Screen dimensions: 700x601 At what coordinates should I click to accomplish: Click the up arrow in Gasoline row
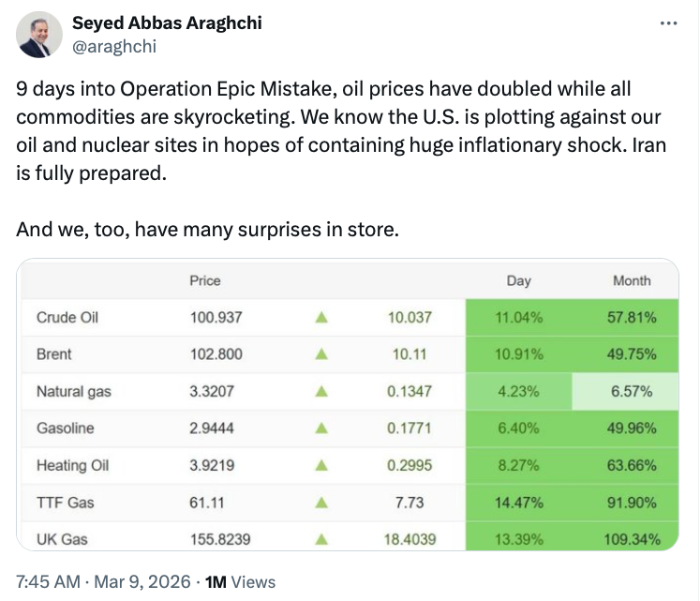(321, 428)
